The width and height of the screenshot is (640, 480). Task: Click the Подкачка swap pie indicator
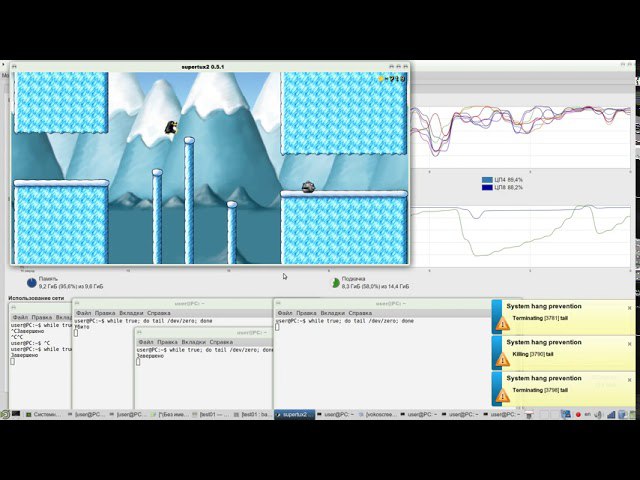(x=336, y=282)
